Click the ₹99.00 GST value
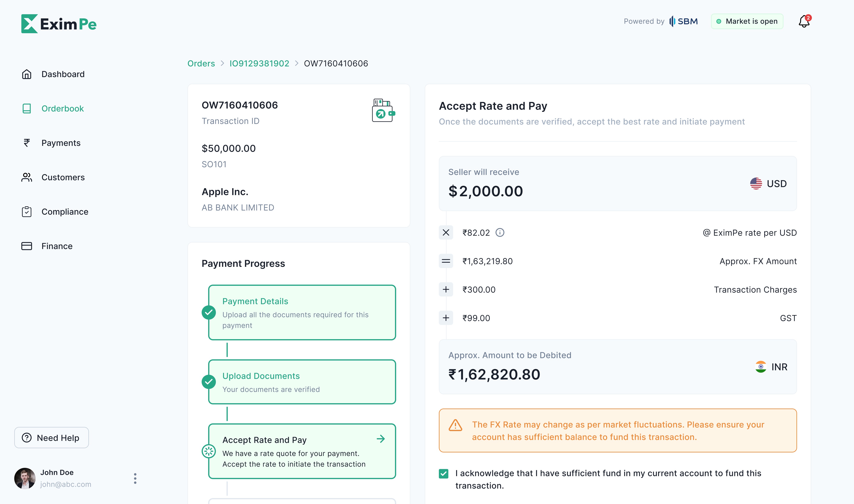Screen dimensions: 854x504 (x=476, y=318)
